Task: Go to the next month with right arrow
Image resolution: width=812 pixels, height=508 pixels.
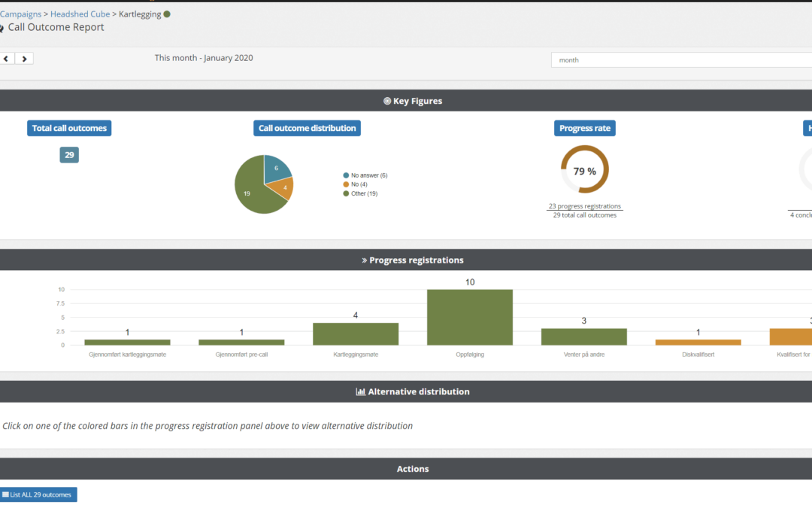Action: click(24, 59)
